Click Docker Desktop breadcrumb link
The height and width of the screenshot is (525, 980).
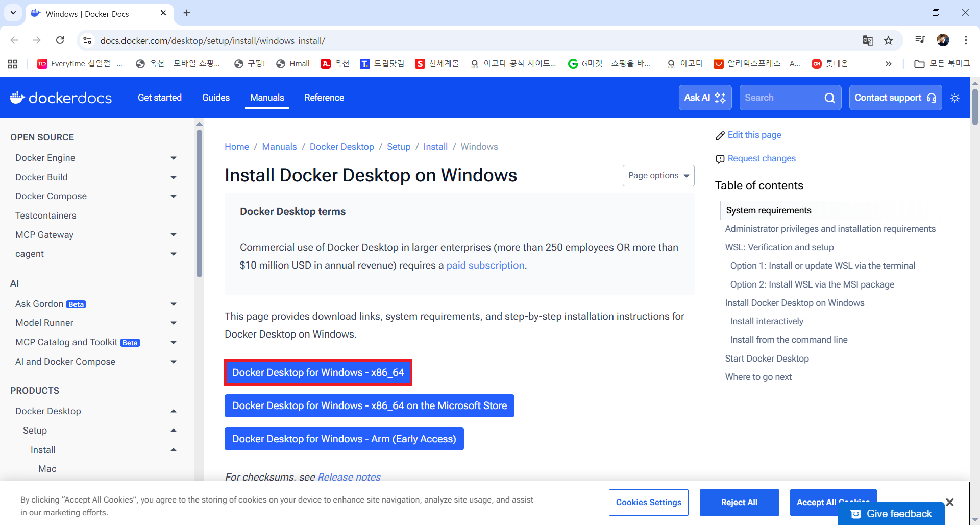click(342, 147)
